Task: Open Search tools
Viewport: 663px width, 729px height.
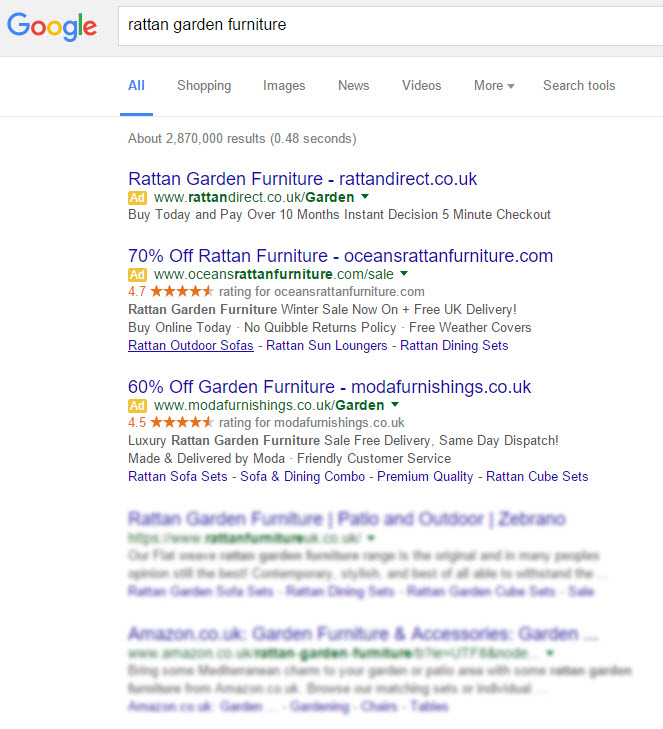Action: tap(579, 86)
